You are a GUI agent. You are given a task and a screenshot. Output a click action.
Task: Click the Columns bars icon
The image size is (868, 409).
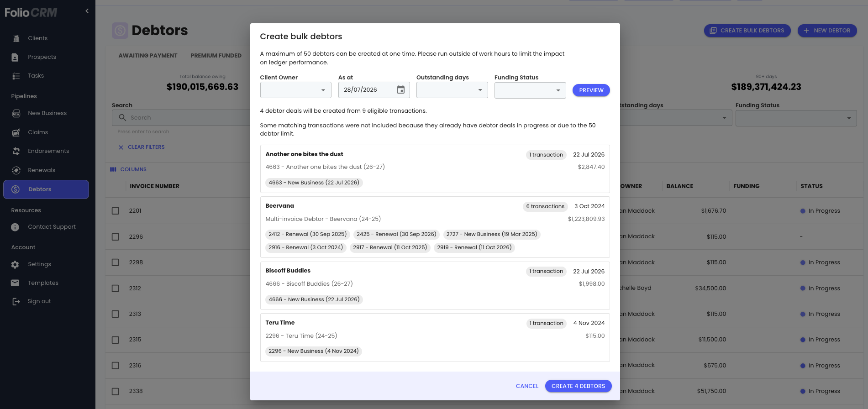(113, 169)
